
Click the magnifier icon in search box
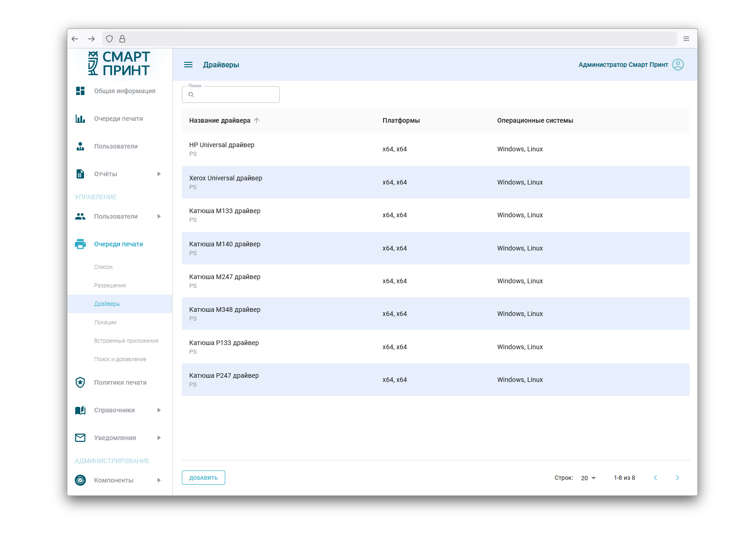click(x=191, y=95)
